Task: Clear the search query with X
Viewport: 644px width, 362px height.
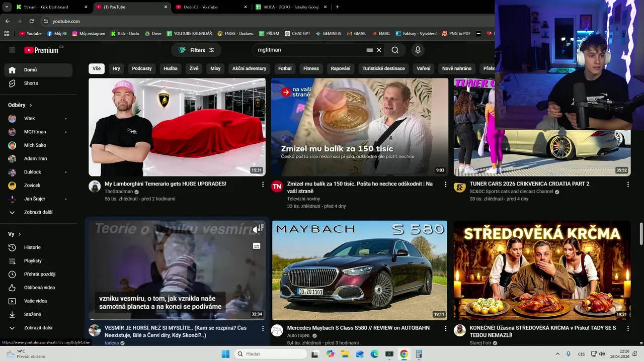Action: (x=379, y=50)
